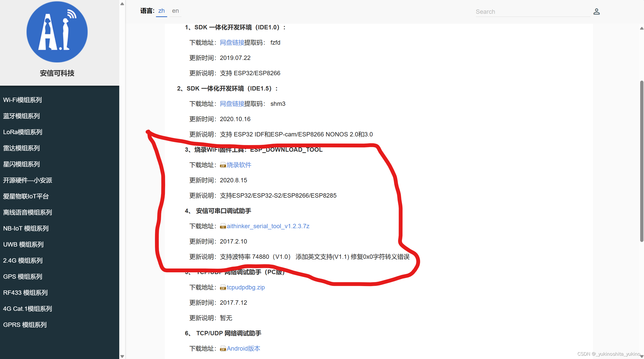Click the text 支持ESP32/ESP32-S2/ESP8266/ESP8285
This screenshot has width=644, height=359.
click(x=278, y=196)
